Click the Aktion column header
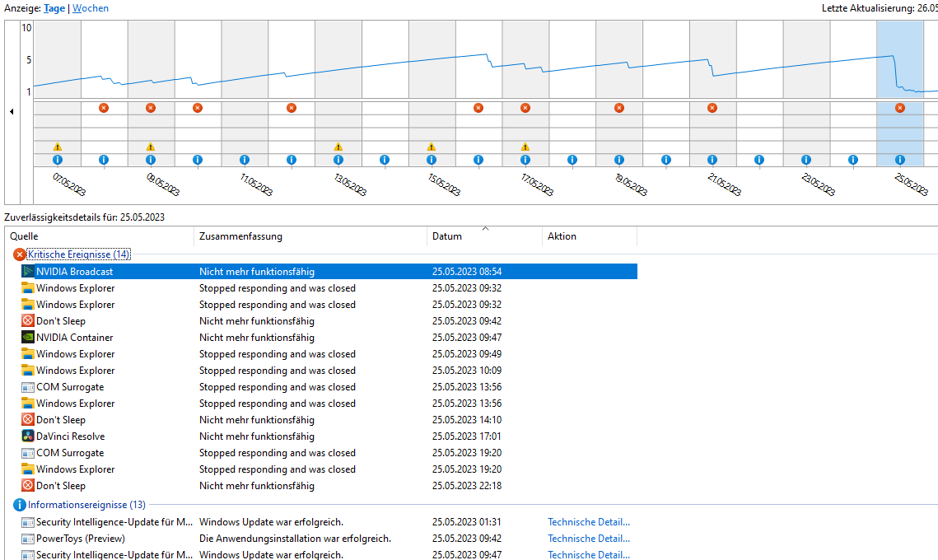Screen dimensions: 938x560 pyautogui.click(x=590, y=236)
